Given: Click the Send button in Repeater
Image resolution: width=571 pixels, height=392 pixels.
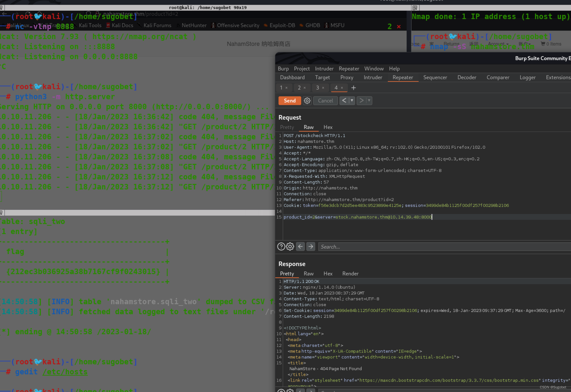Looking at the screenshot, I should pyautogui.click(x=290, y=101).
